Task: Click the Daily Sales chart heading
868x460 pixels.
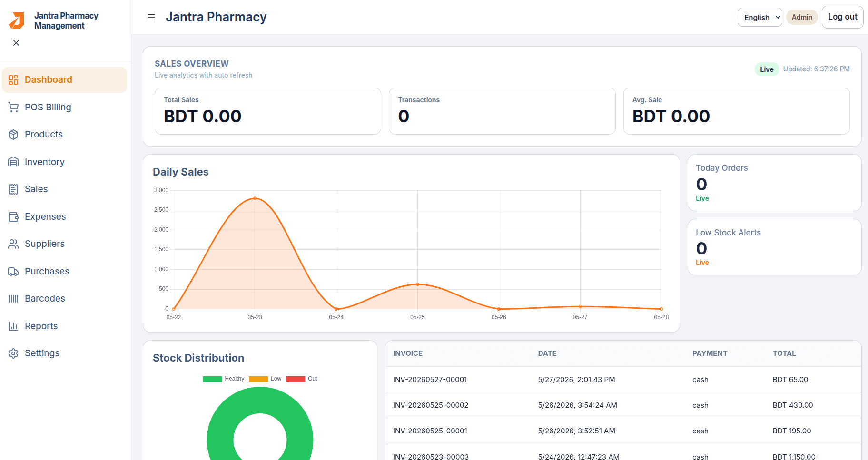Action: [181, 172]
